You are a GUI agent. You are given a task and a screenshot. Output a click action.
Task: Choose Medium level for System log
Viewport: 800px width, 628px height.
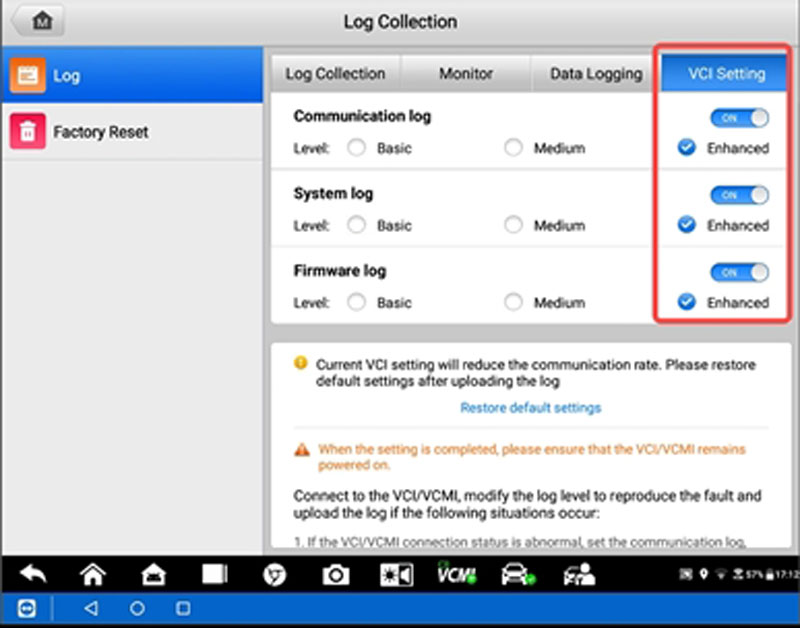513,225
